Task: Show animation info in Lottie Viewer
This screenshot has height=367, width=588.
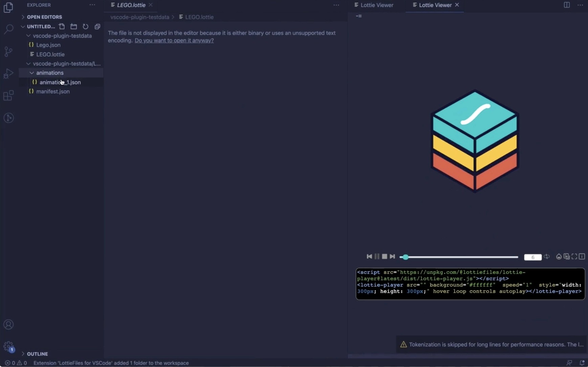Action: (582, 256)
